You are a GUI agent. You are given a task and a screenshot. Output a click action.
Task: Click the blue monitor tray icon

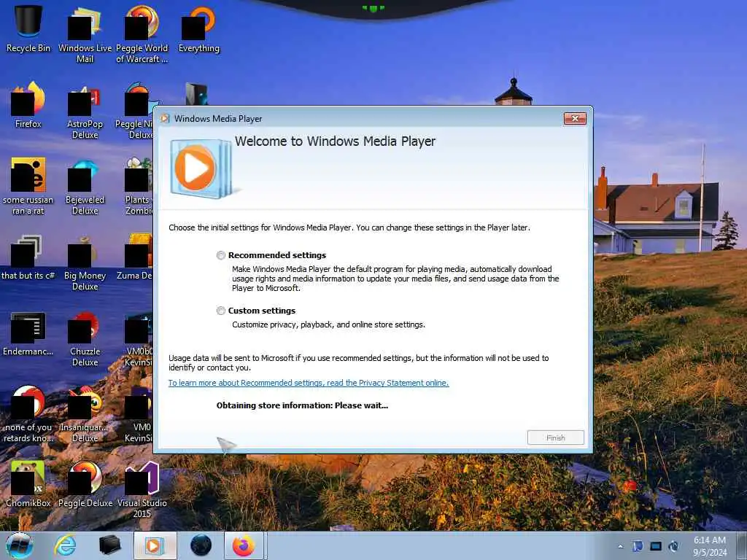[x=656, y=546]
